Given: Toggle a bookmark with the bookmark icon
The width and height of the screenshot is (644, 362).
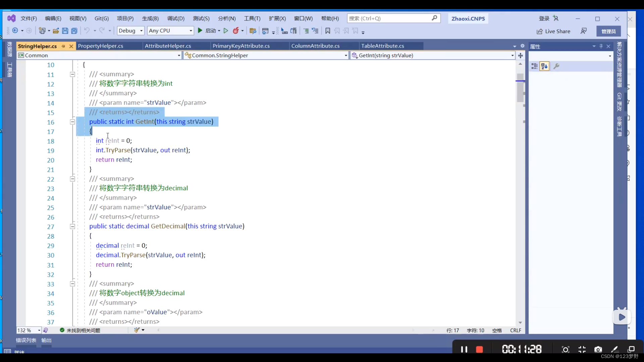Looking at the screenshot, I should 328,31.
